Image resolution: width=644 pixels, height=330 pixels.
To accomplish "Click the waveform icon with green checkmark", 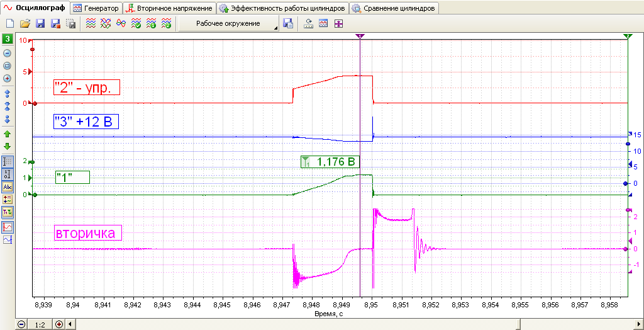I will click(136, 24).
